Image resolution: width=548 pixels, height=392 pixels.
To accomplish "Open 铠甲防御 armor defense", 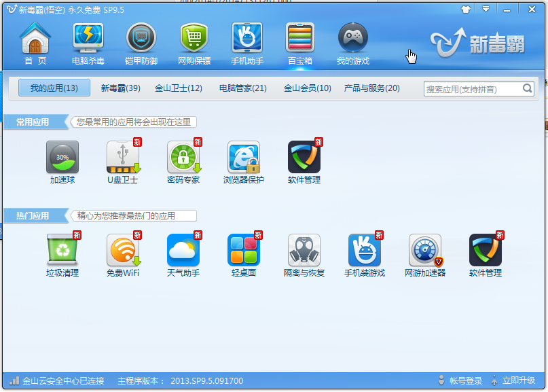I will click(141, 43).
